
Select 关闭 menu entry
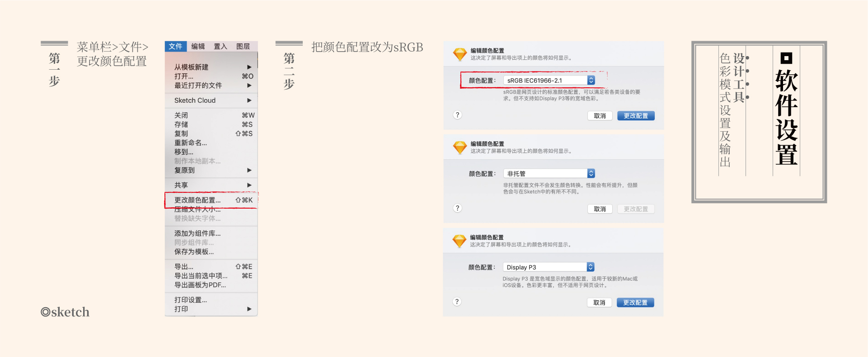pos(211,115)
